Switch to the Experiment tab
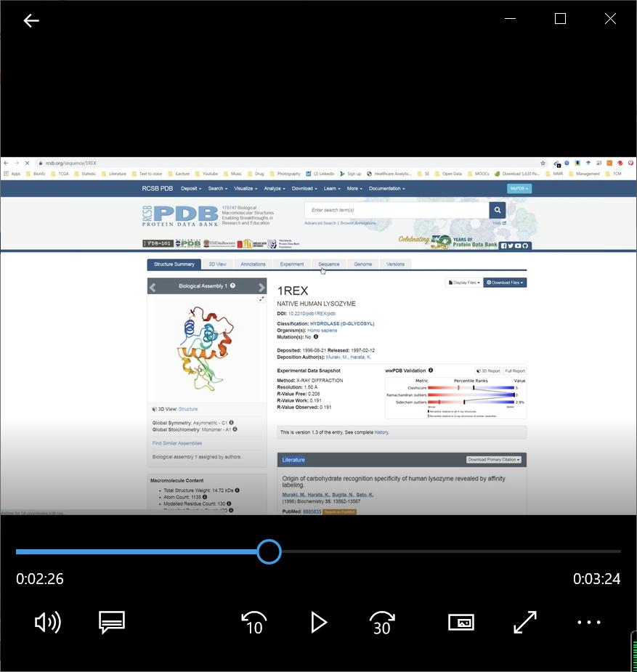The width and height of the screenshot is (637, 672). pos(292,264)
